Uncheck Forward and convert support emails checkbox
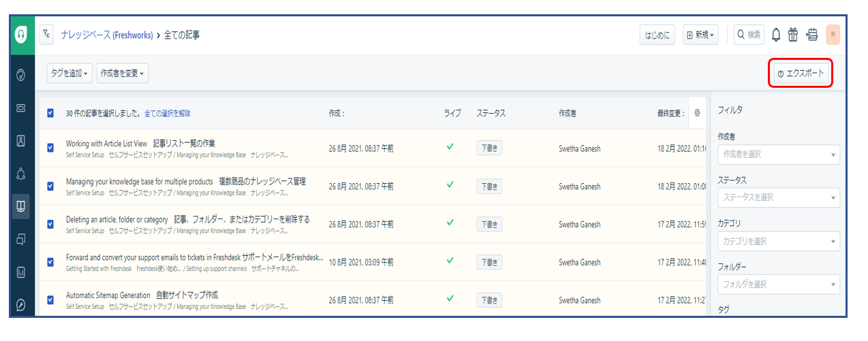This screenshot has height=341, width=868. click(50, 262)
